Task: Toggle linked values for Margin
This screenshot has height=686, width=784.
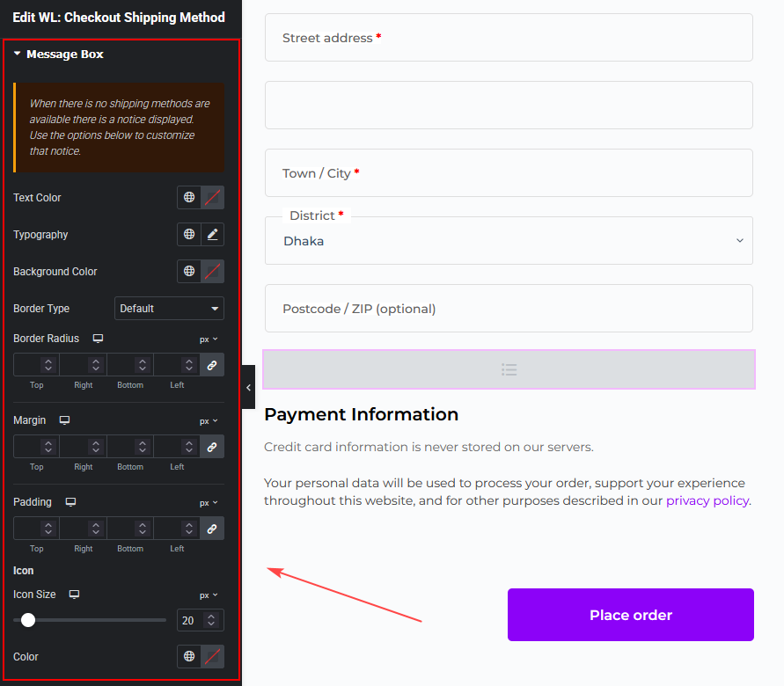Action: tap(212, 447)
